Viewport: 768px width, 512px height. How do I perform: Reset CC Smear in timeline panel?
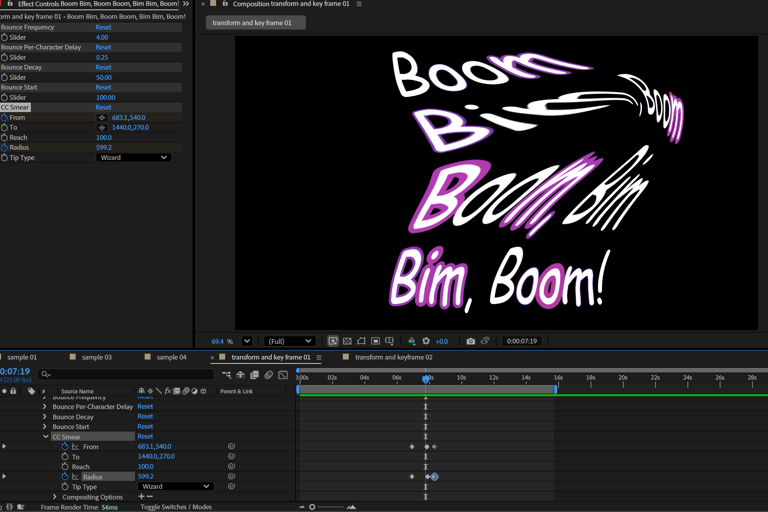(145, 436)
